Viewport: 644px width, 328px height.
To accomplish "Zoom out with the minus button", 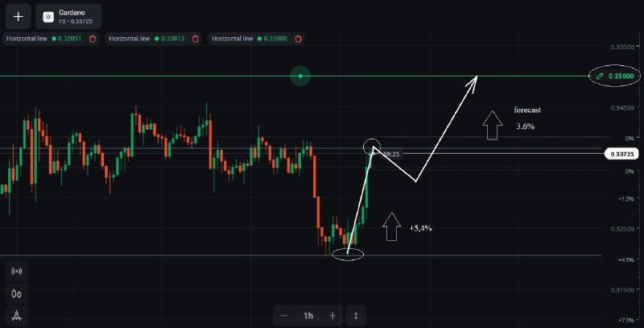I will [284, 316].
